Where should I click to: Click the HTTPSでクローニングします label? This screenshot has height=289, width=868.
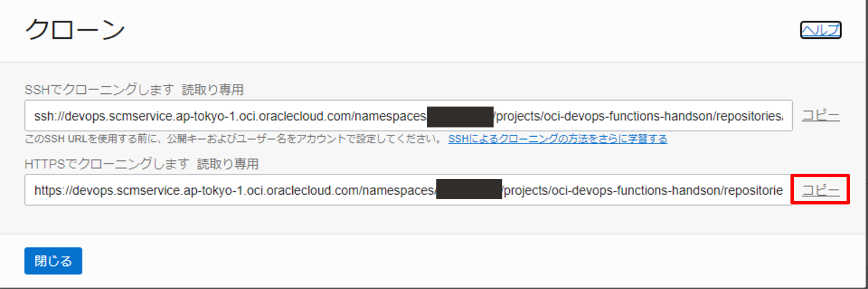106,164
